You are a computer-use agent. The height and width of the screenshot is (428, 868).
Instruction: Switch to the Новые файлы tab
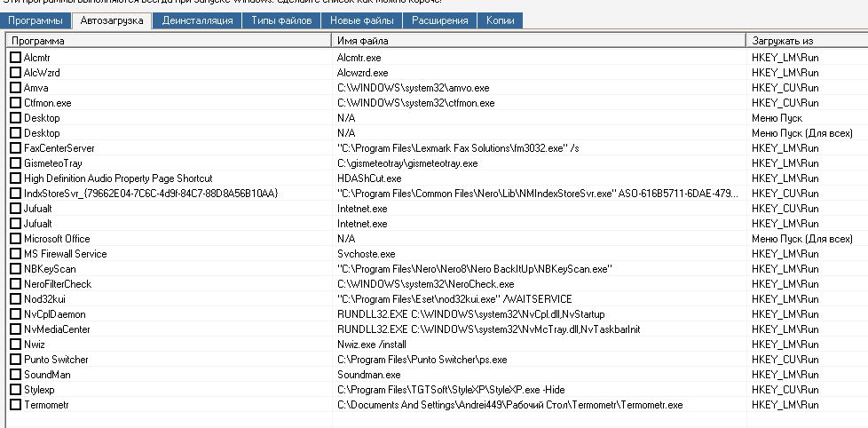362,21
